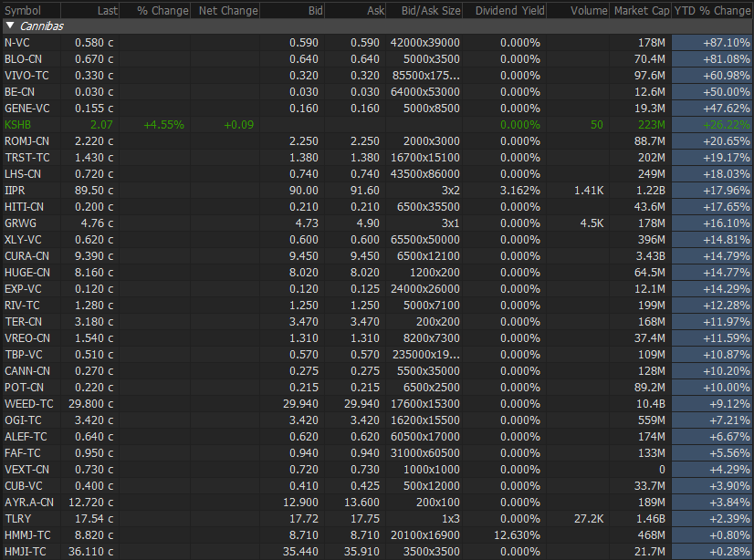The image size is (754, 560).
Task: Sort by the Volume column header
Action: pyautogui.click(x=589, y=10)
